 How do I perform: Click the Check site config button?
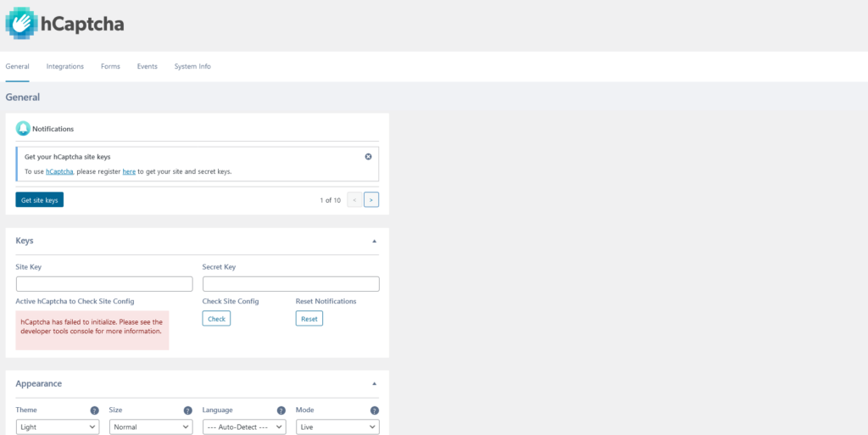(x=216, y=319)
